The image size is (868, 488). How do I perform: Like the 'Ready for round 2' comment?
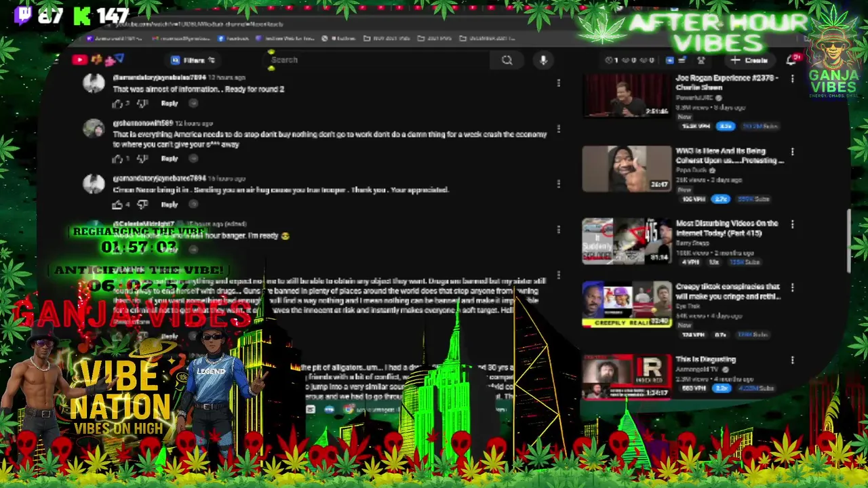pyautogui.click(x=117, y=104)
